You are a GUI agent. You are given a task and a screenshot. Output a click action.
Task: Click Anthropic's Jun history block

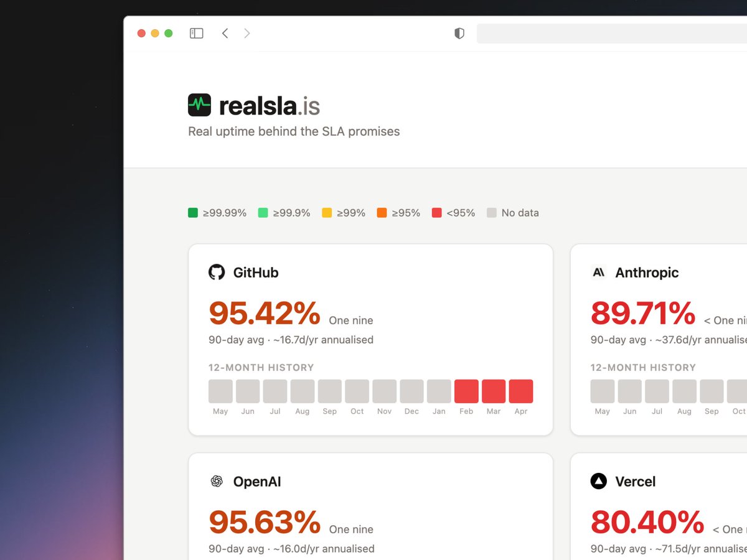pyautogui.click(x=630, y=391)
